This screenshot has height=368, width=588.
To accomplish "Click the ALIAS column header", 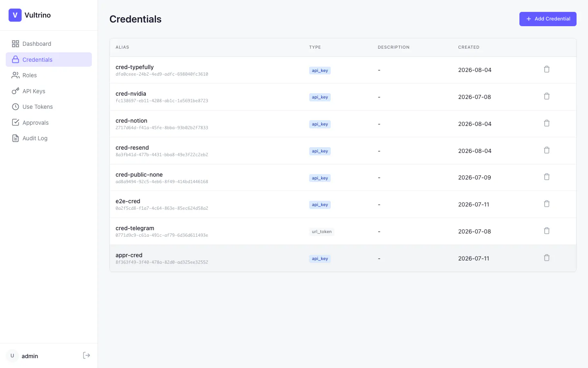I will (x=122, y=47).
